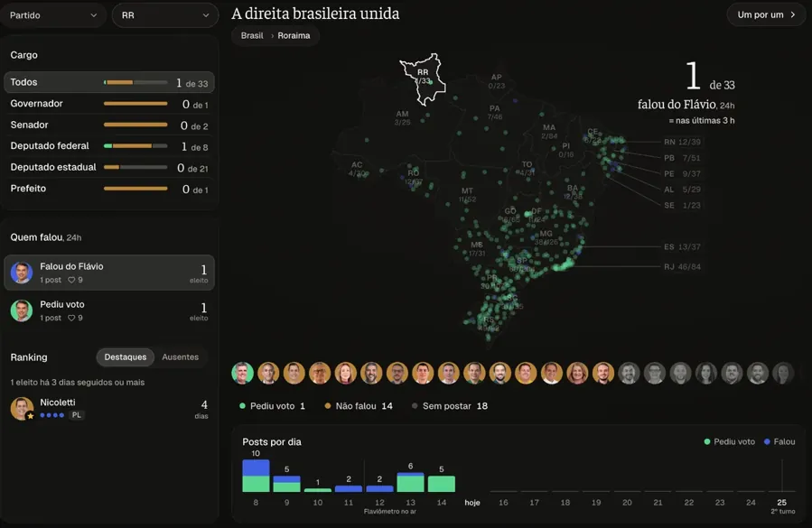Toggle the Pediu voto 1 legend filter
The width and height of the screenshot is (812, 528).
pyautogui.click(x=272, y=406)
